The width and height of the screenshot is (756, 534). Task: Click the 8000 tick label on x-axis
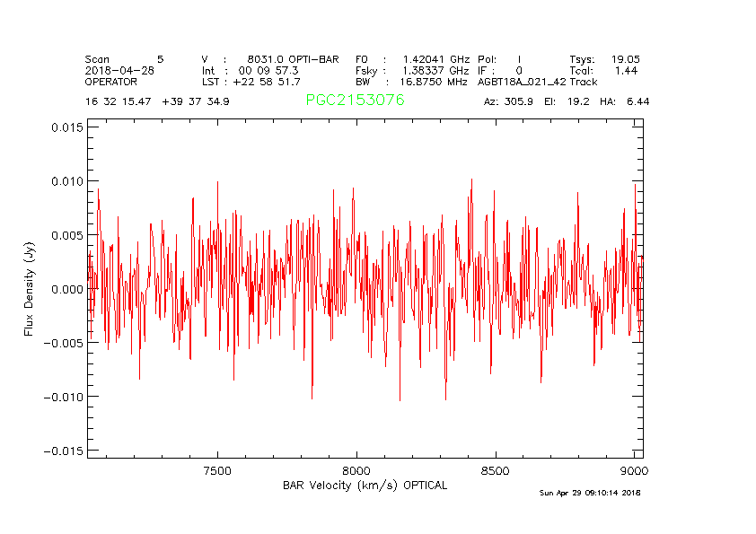click(x=356, y=470)
